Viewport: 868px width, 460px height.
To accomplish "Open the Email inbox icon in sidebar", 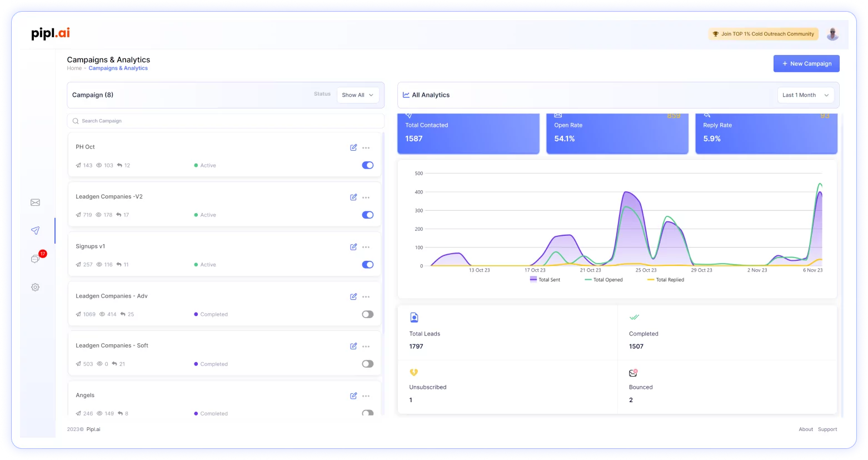I will (35, 202).
